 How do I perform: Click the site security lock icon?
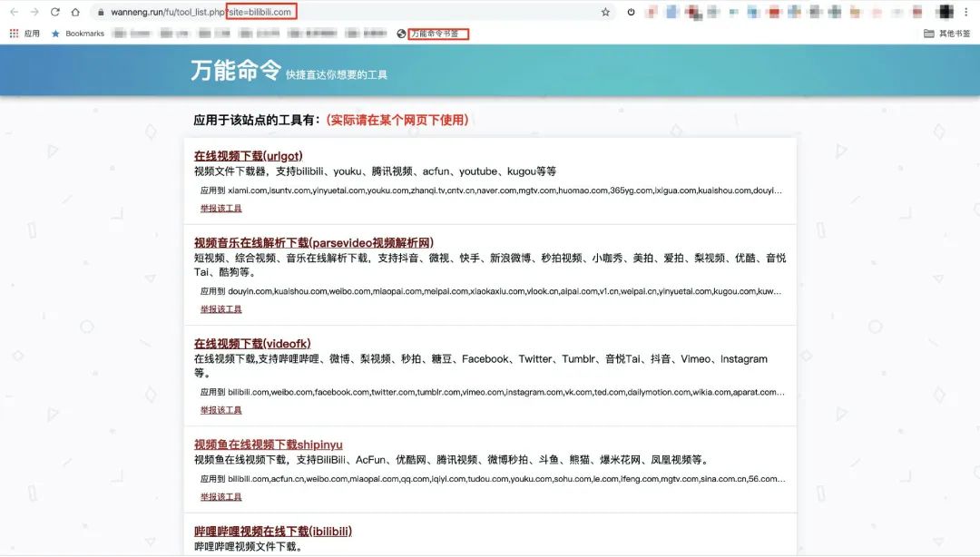103,13
